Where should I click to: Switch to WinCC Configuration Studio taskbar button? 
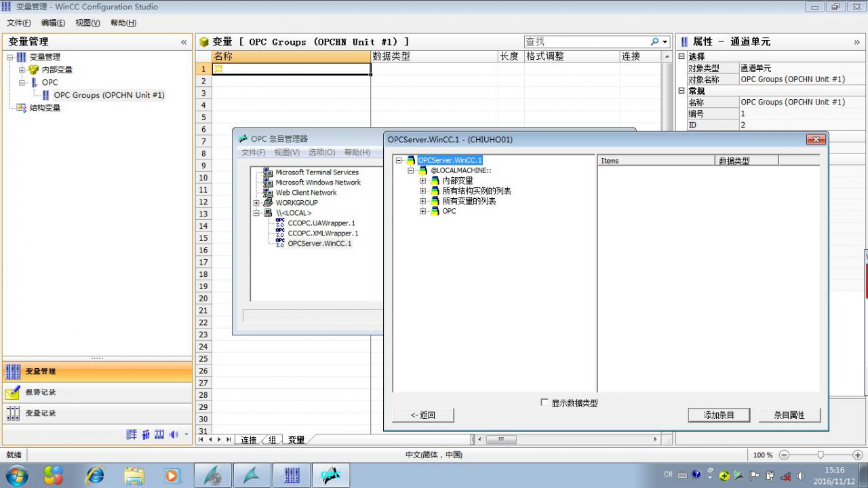[292, 475]
